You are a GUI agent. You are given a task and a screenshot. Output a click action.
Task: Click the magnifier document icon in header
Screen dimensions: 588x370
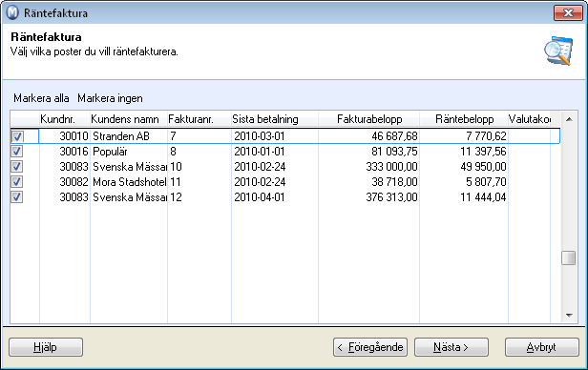click(558, 51)
